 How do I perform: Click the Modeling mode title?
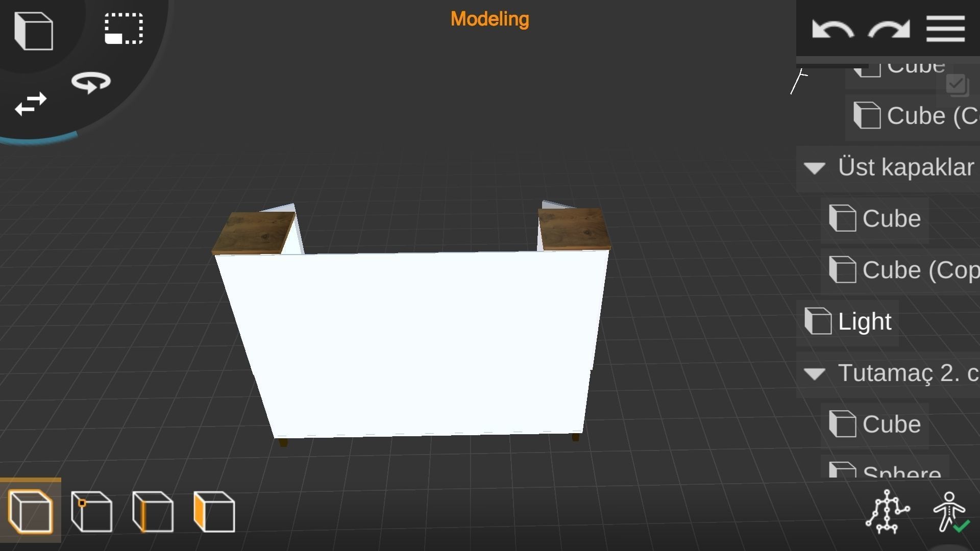coord(489,19)
